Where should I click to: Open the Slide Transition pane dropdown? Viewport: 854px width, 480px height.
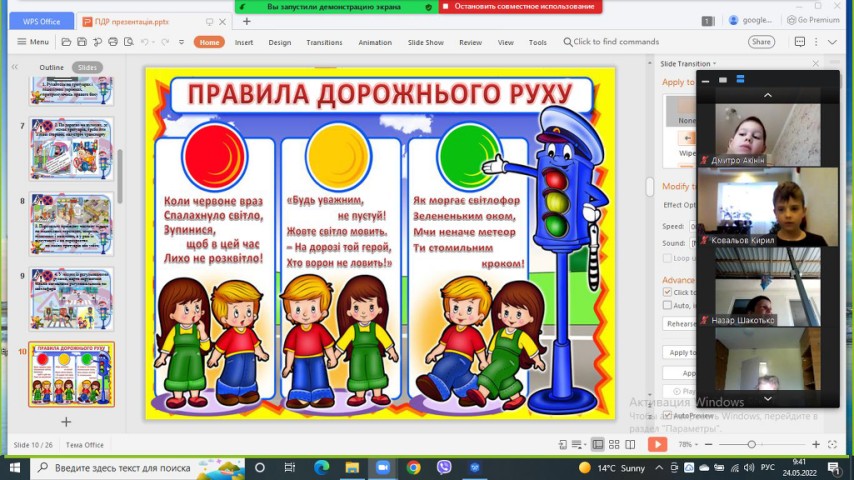(x=716, y=63)
